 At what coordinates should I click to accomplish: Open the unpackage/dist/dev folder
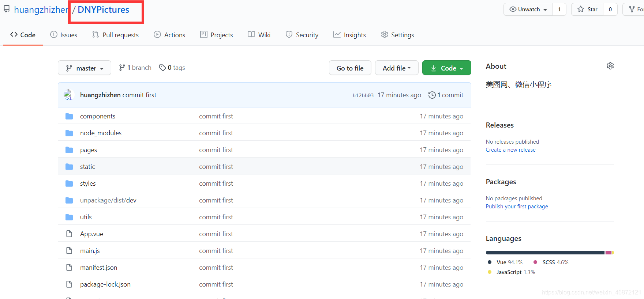(x=108, y=200)
